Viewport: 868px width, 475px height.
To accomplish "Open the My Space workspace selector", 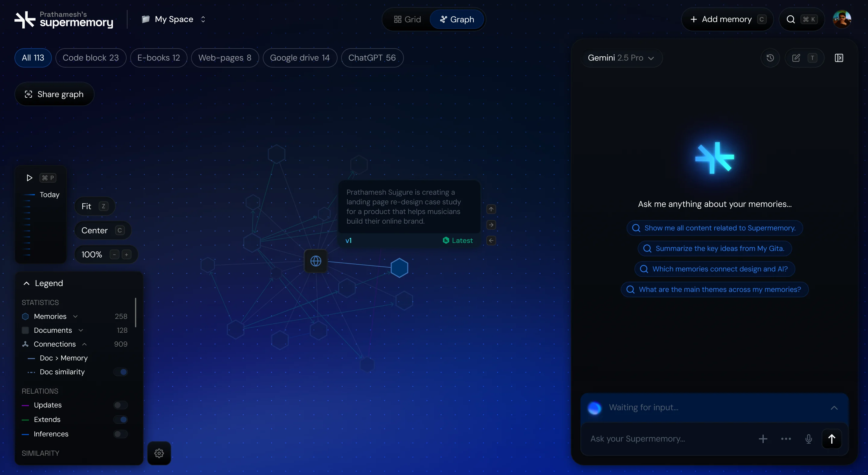I will pyautogui.click(x=173, y=19).
